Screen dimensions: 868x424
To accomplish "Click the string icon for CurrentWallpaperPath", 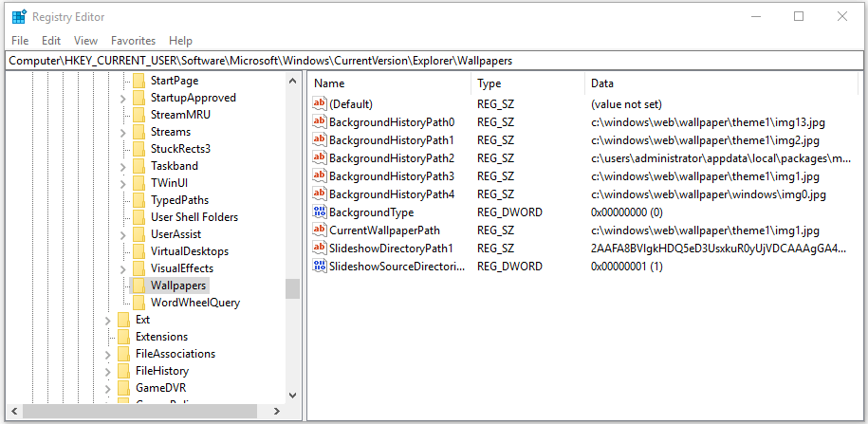I will click(320, 230).
